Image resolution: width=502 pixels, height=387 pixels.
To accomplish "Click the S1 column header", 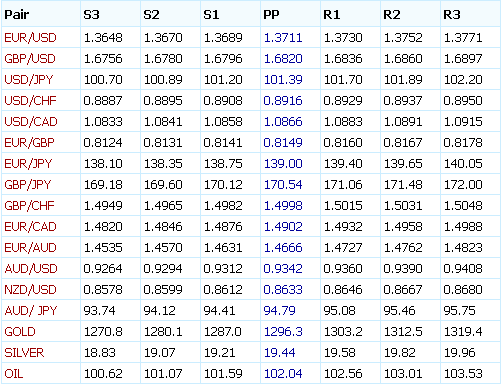I will coord(211,15).
